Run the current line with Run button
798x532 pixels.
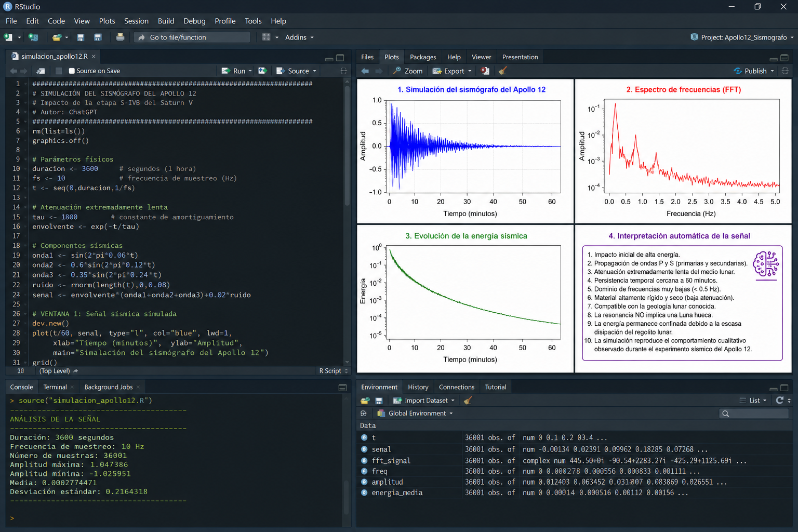coord(233,71)
